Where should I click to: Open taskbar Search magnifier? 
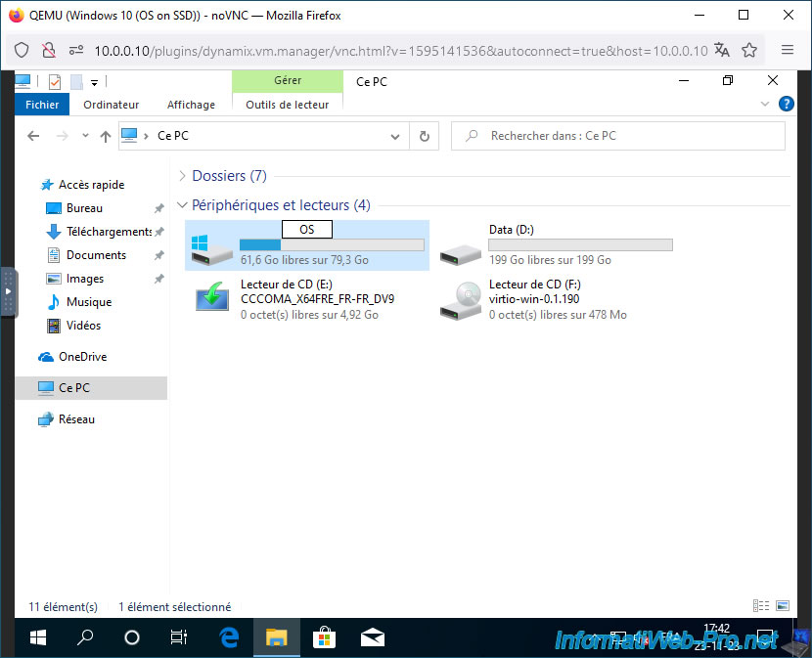(x=85, y=637)
